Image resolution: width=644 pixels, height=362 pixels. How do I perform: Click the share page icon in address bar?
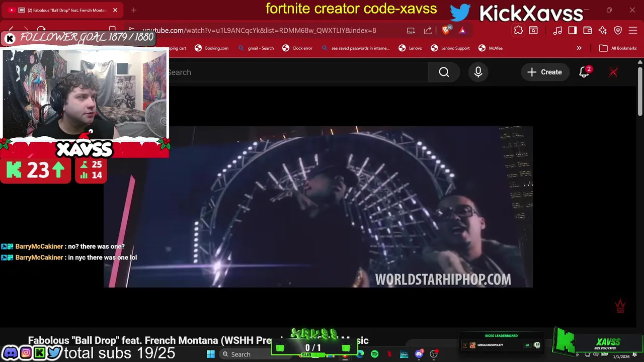pos(428,30)
